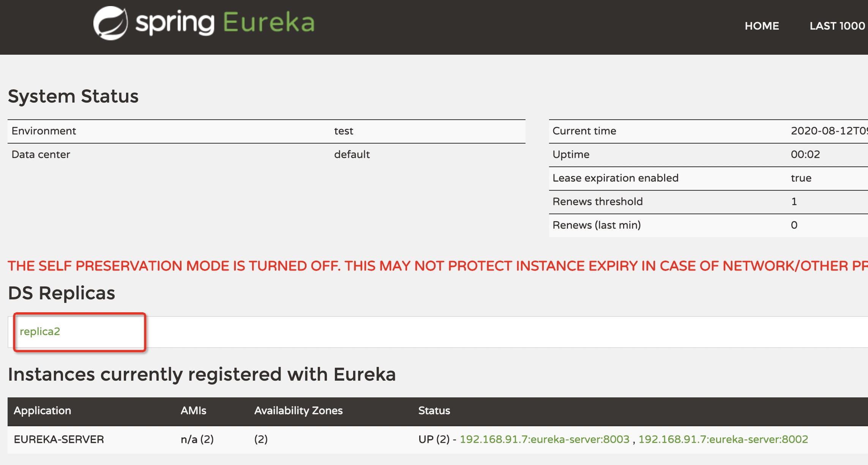868x465 pixels.
Task: Open the eureka-server:8003 instance link
Action: click(544, 439)
